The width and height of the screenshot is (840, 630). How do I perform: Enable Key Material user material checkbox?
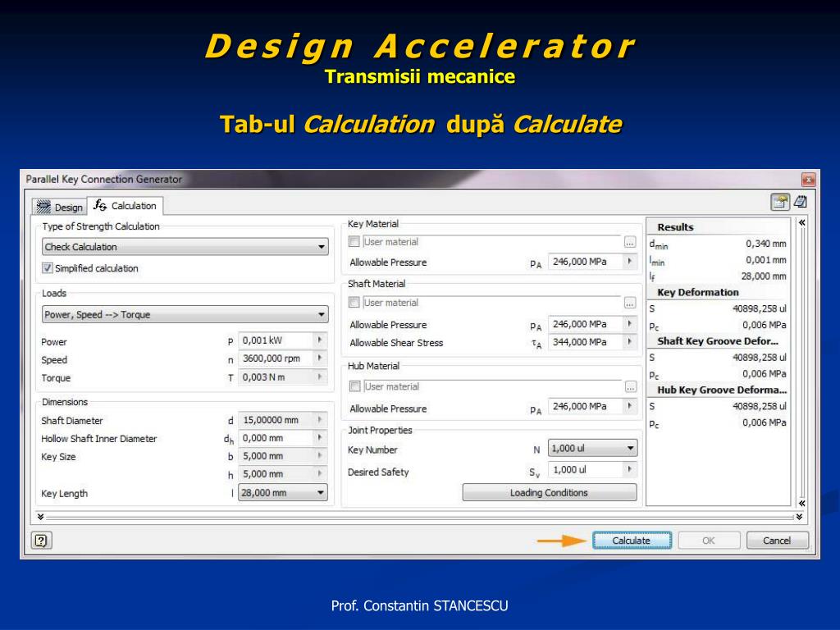[354, 242]
